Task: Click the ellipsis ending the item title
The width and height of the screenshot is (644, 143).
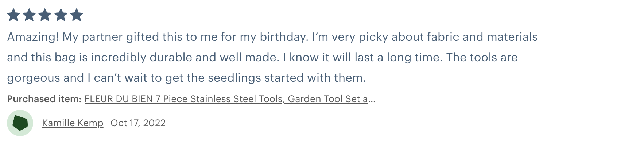Action: point(372,99)
